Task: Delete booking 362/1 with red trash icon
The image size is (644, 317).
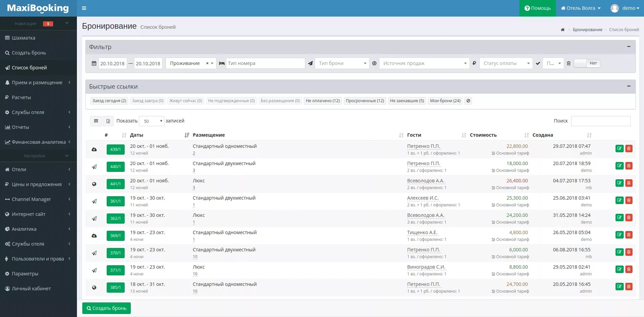Action: tap(629, 218)
